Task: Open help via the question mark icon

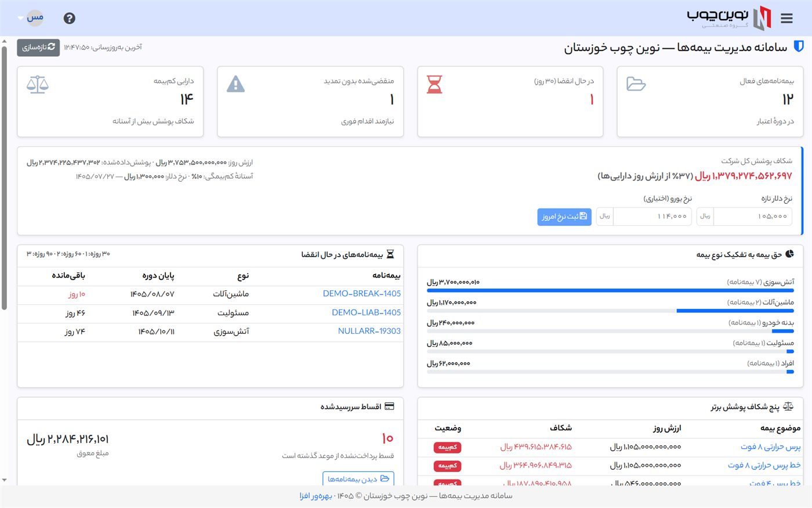Action: click(70, 18)
